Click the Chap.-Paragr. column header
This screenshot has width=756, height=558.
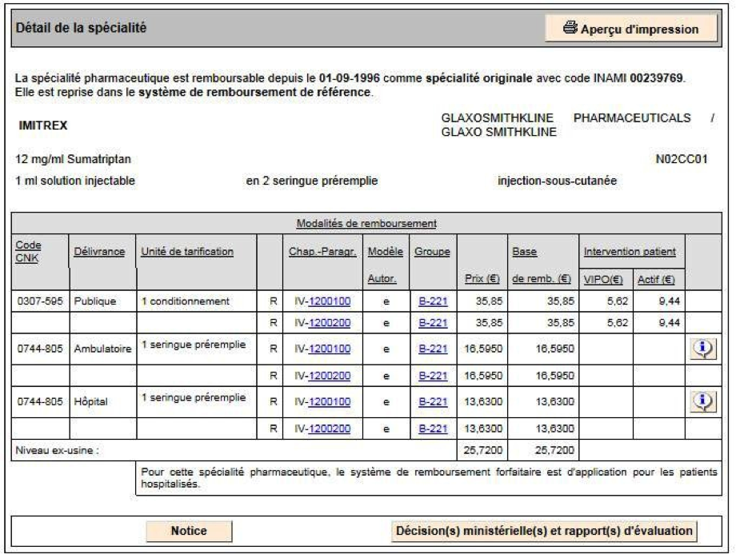tap(322, 252)
